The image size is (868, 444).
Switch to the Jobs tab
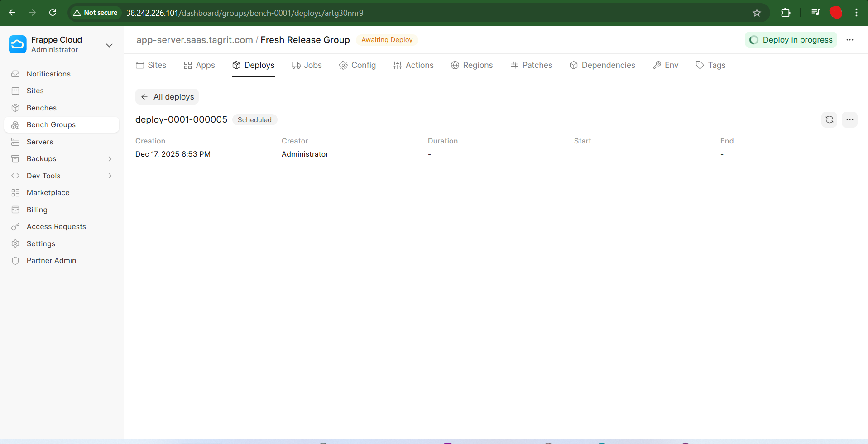[x=307, y=65]
